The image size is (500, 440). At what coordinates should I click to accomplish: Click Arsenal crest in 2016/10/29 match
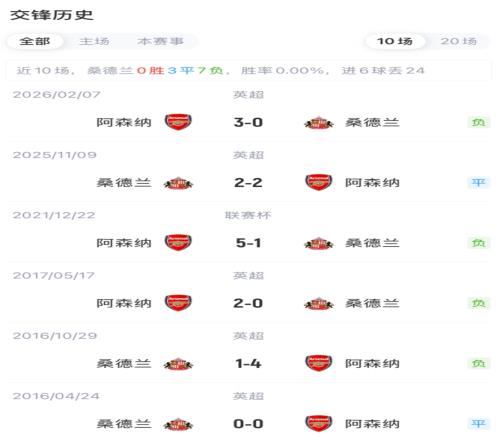coord(319,363)
